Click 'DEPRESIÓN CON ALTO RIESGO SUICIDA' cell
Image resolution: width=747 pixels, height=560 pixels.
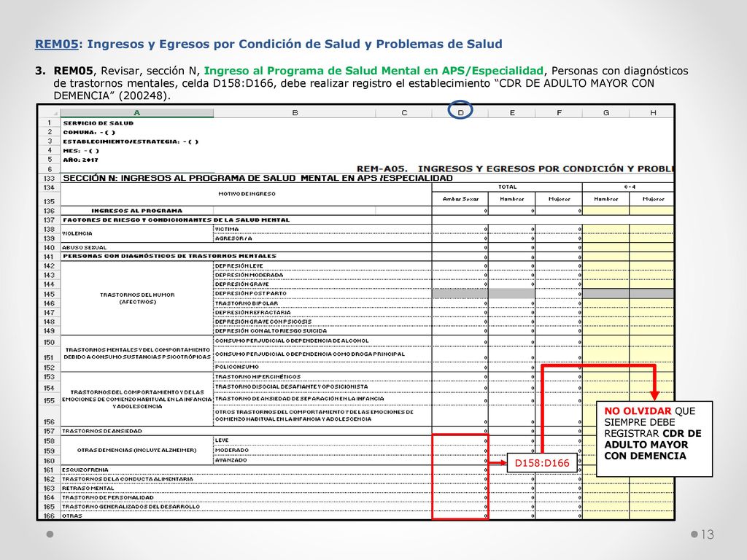tap(322, 330)
